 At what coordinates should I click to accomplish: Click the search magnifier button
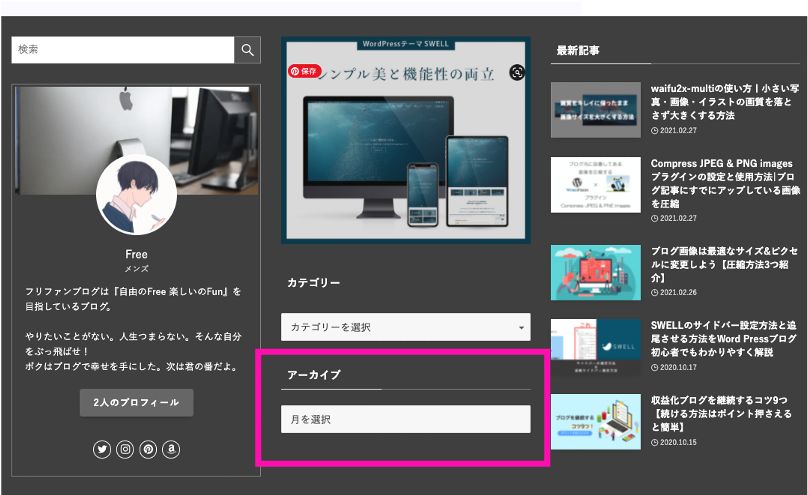pyautogui.click(x=247, y=50)
